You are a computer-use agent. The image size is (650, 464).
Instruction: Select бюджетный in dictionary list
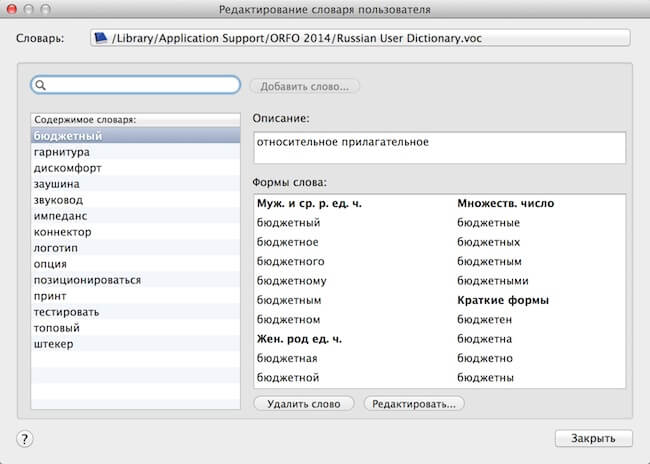(x=136, y=136)
